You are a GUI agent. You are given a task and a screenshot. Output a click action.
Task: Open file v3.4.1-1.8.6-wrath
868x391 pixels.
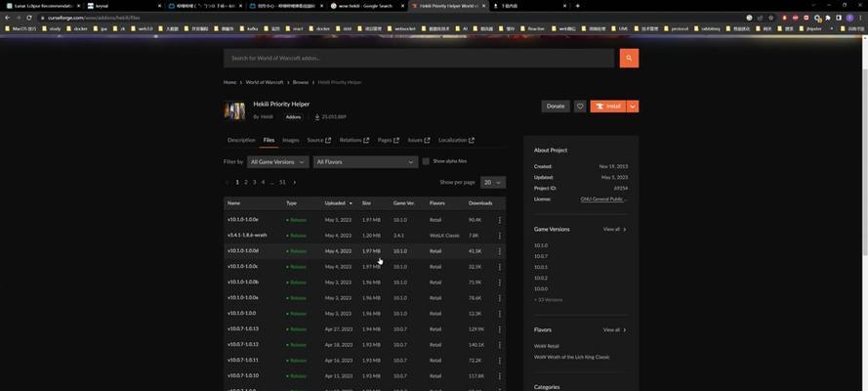point(247,236)
